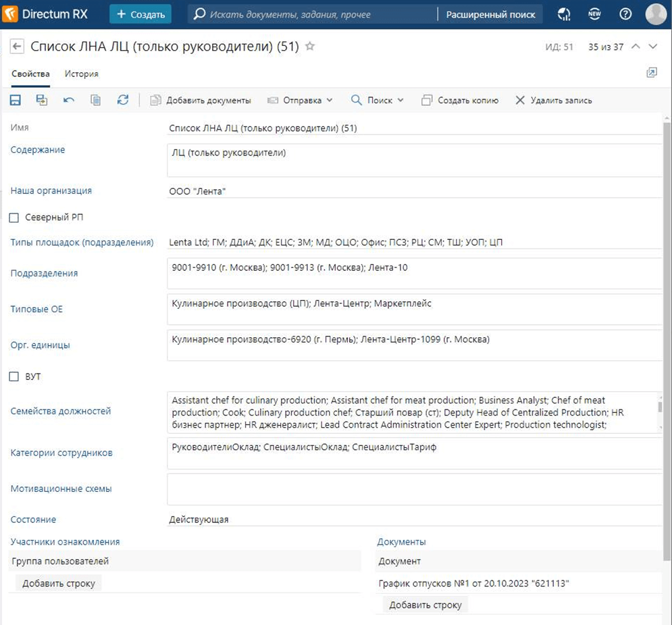
Task: Open the NEW updates icon
Action: click(x=594, y=14)
